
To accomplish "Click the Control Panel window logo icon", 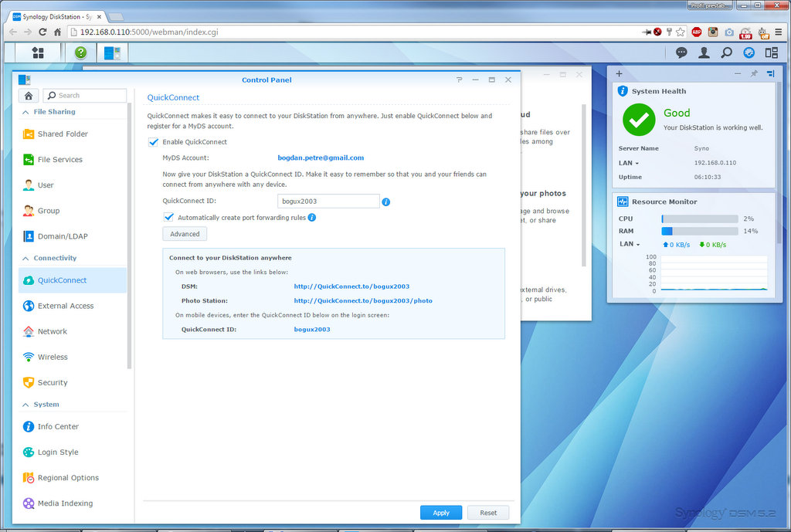I will point(24,80).
